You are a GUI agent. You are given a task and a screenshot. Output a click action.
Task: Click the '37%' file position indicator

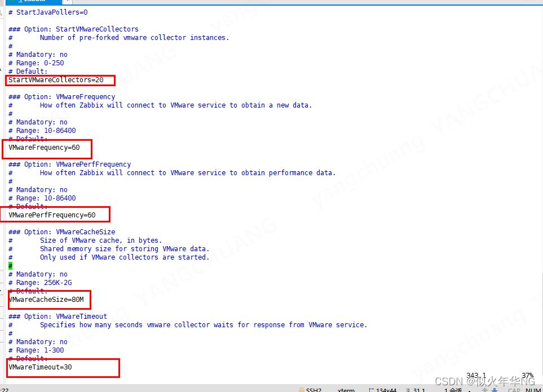(x=528, y=376)
